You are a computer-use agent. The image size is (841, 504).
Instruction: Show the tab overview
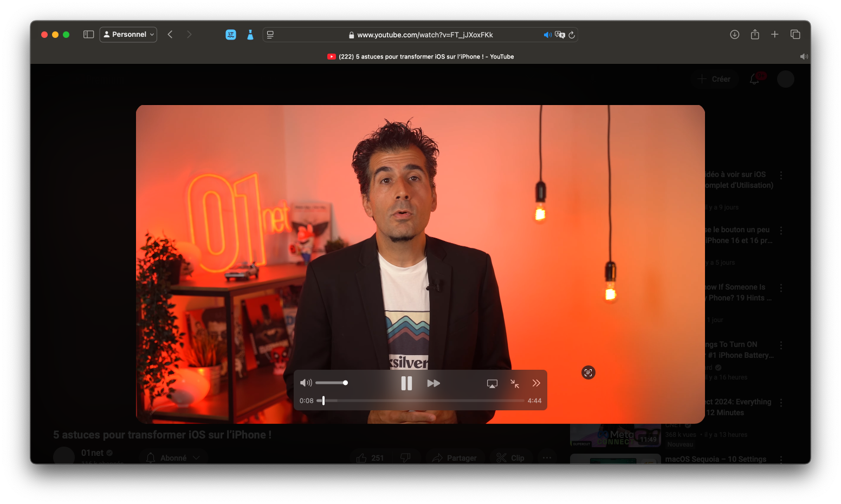point(795,34)
